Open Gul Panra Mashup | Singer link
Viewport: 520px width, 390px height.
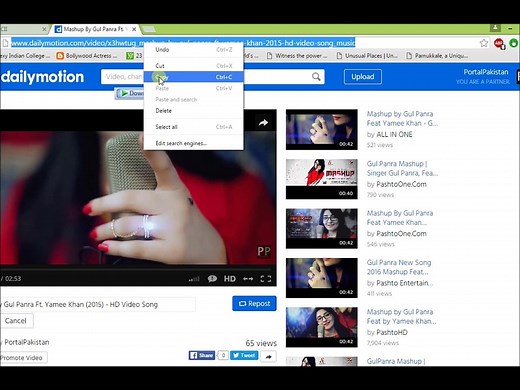point(402,168)
